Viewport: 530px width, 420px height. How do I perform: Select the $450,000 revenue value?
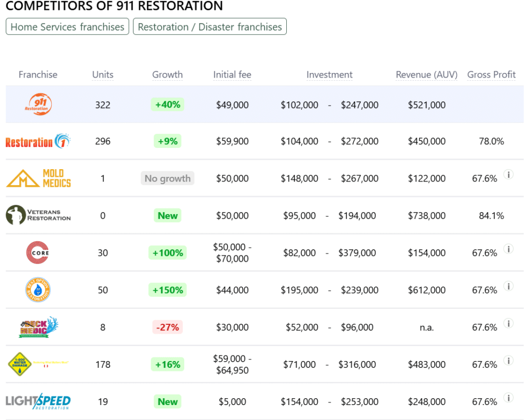[426, 141]
